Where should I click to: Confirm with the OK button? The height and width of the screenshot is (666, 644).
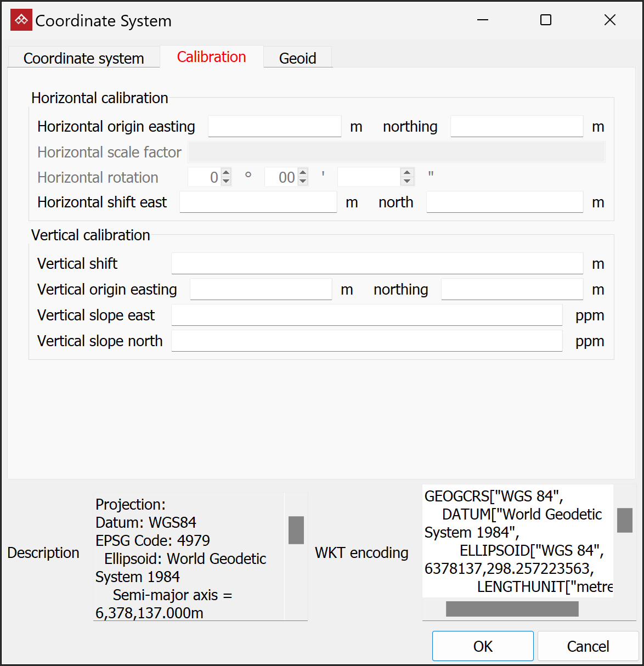(x=483, y=646)
